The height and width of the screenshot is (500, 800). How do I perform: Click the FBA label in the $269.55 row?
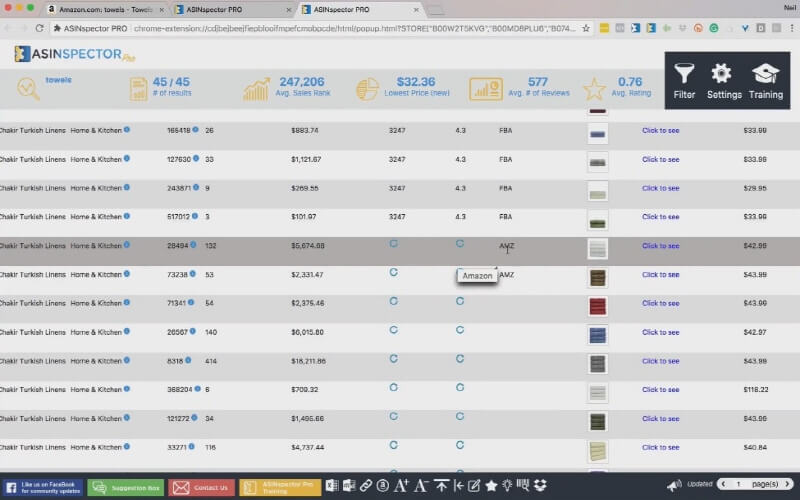coord(506,188)
